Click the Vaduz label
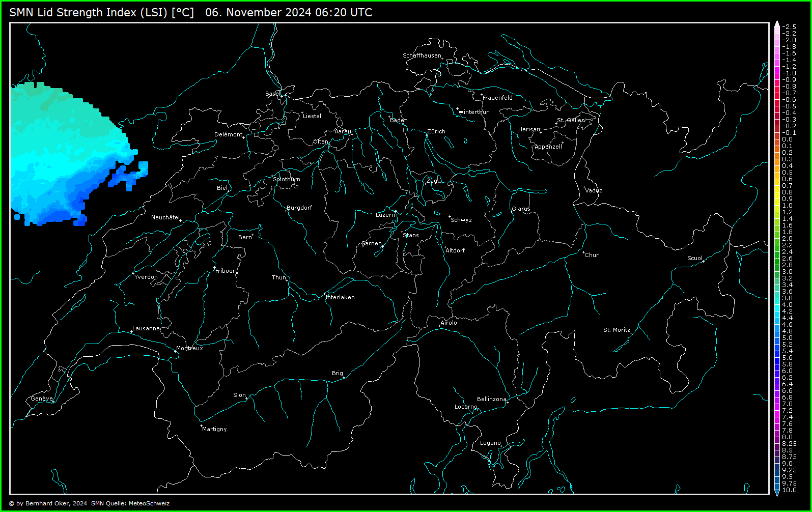 (x=594, y=190)
